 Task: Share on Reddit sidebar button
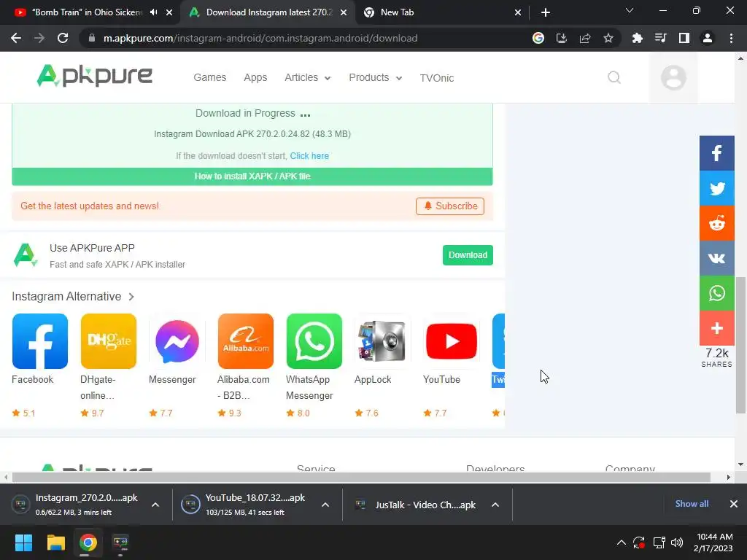click(x=716, y=223)
